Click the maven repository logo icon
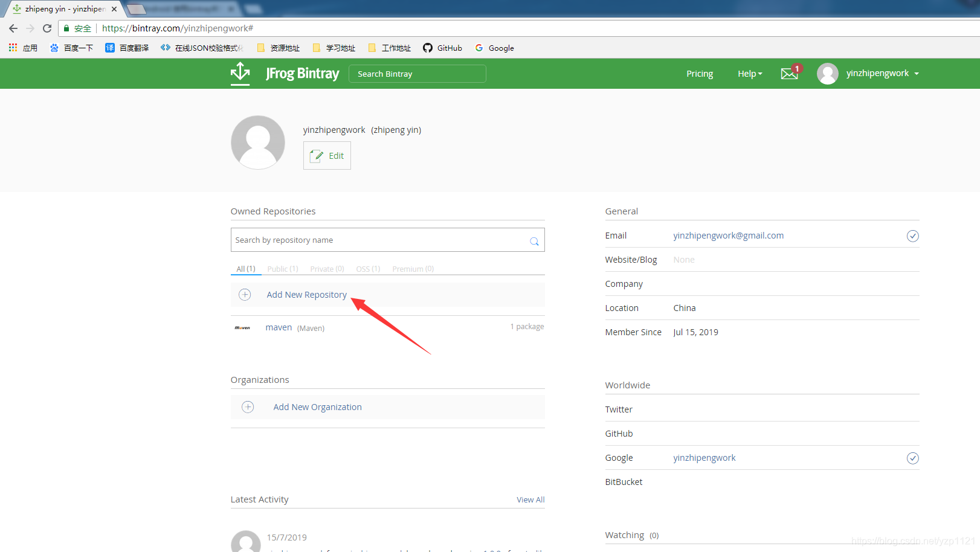 242,328
